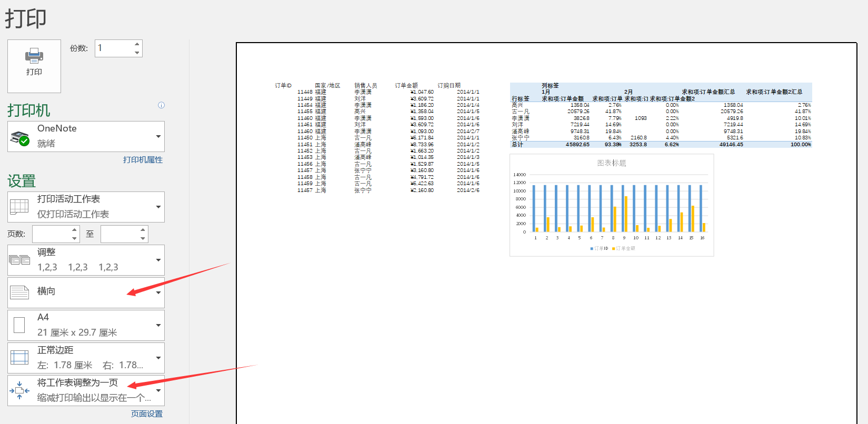Viewport: 868px width, 424px height.
Task: Click the 列标签 pivot header in preview
Action: coord(551,85)
